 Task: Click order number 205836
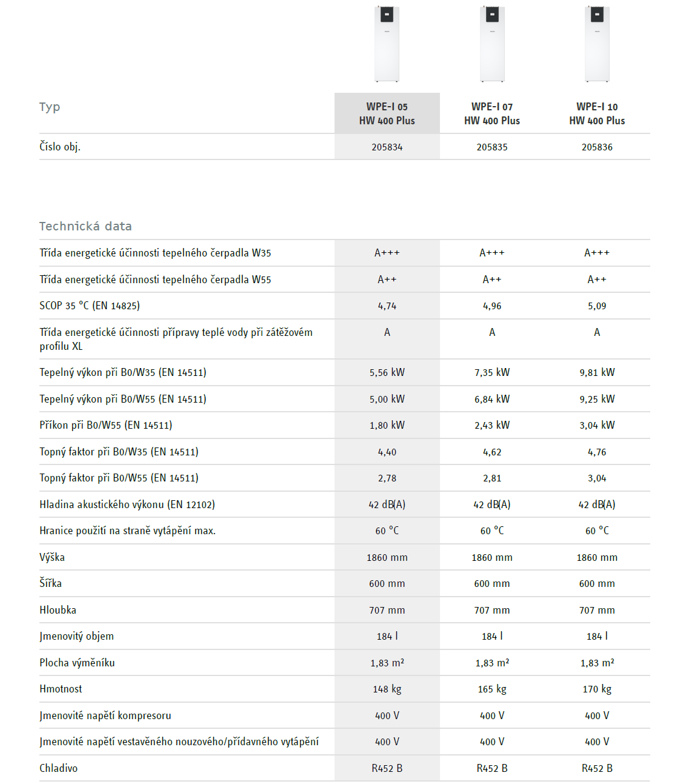[597, 147]
